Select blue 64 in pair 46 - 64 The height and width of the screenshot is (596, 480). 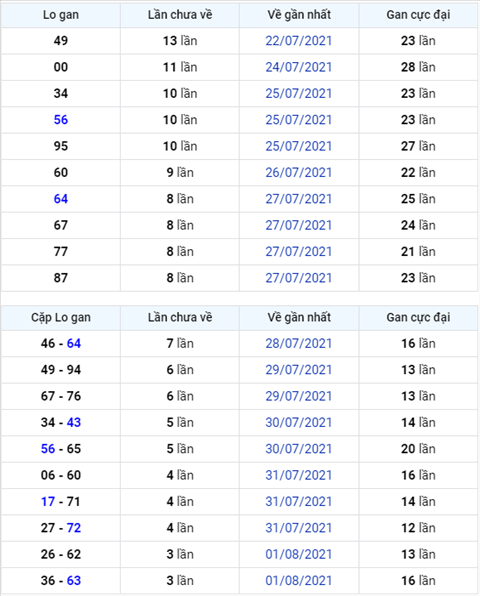74,344
